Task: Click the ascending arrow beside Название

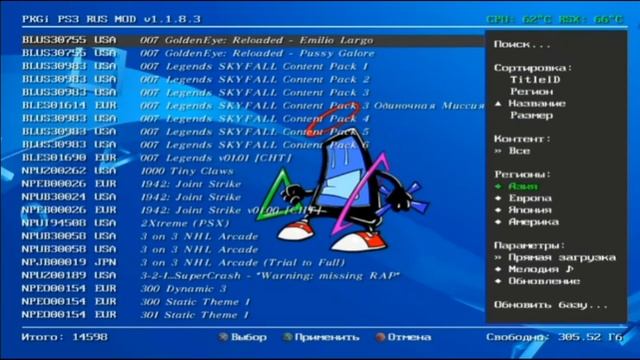Action: (x=498, y=104)
